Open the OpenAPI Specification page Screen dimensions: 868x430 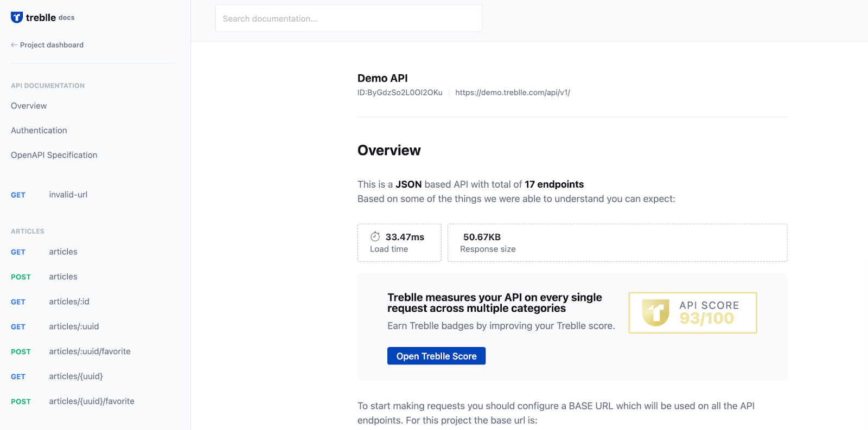click(54, 155)
